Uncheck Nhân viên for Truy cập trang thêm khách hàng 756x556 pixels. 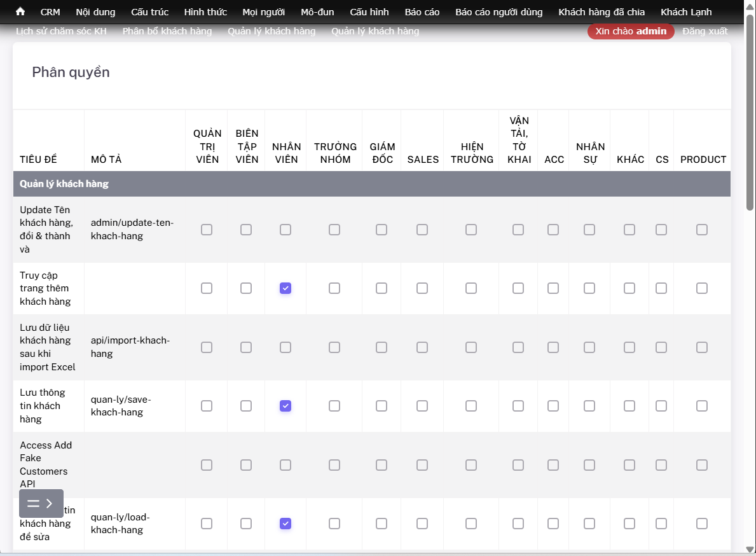coord(285,288)
